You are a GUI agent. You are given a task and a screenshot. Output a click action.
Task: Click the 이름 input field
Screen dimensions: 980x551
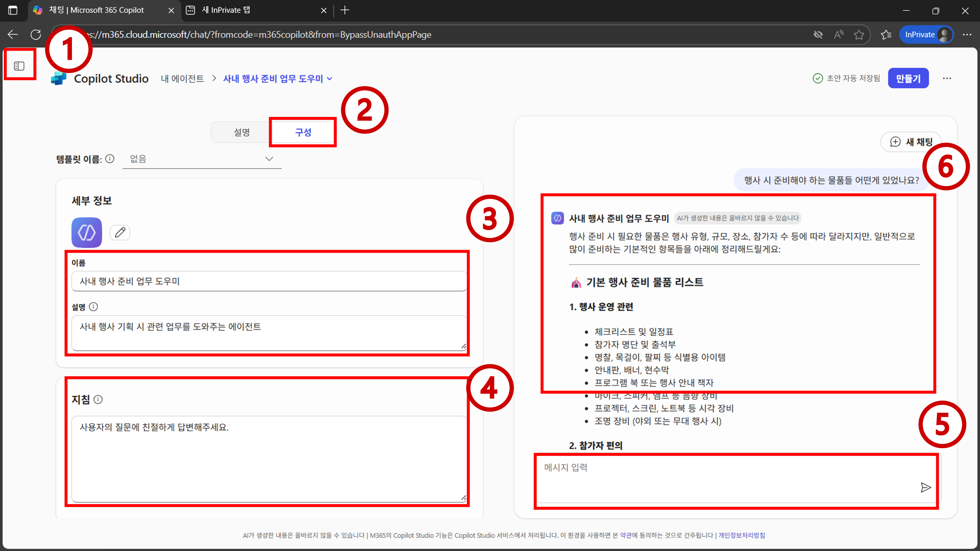tap(269, 281)
